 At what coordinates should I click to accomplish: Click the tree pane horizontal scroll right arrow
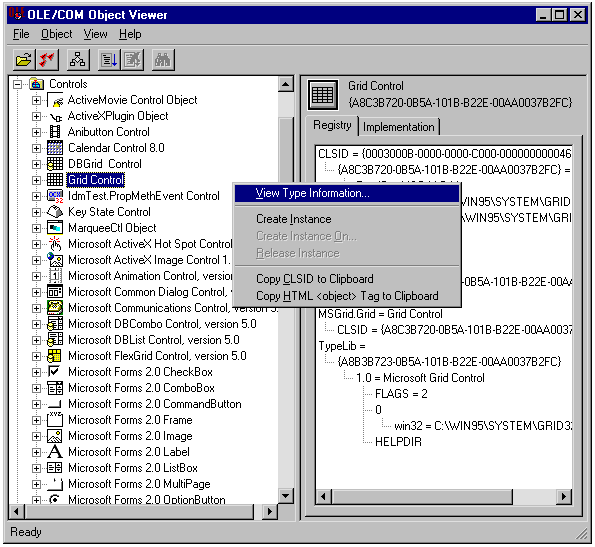point(269,511)
